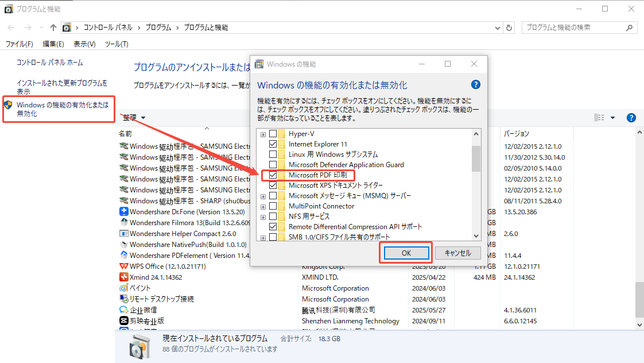Viewport: 644px width, 363px height.
Task: Select Wondershare Helper Compact icon
Action: (123, 234)
